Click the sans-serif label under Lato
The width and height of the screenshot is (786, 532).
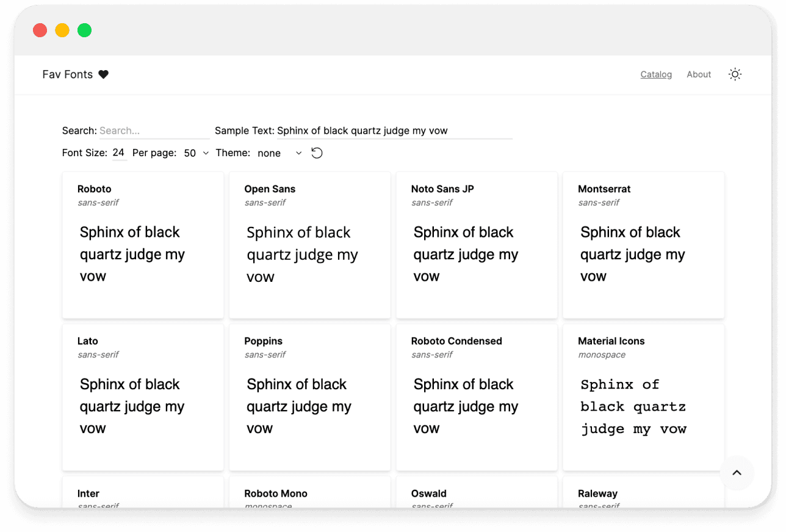click(x=98, y=354)
